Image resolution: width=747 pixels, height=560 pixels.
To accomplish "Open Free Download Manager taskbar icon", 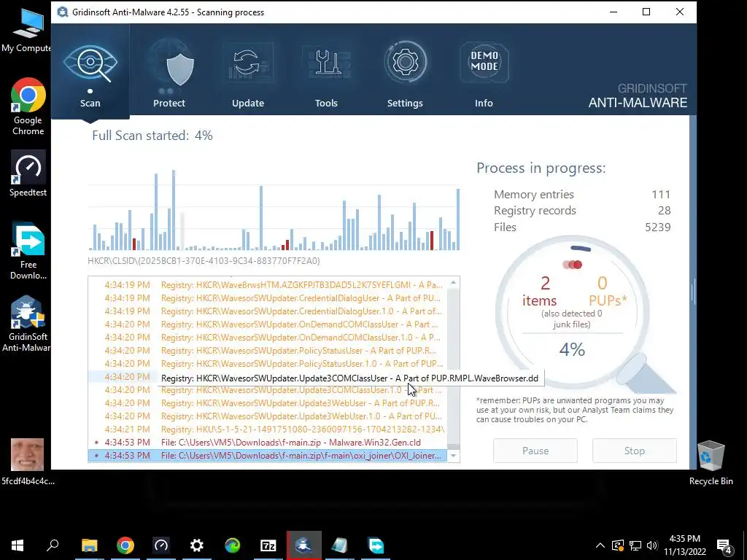I will coord(376,545).
